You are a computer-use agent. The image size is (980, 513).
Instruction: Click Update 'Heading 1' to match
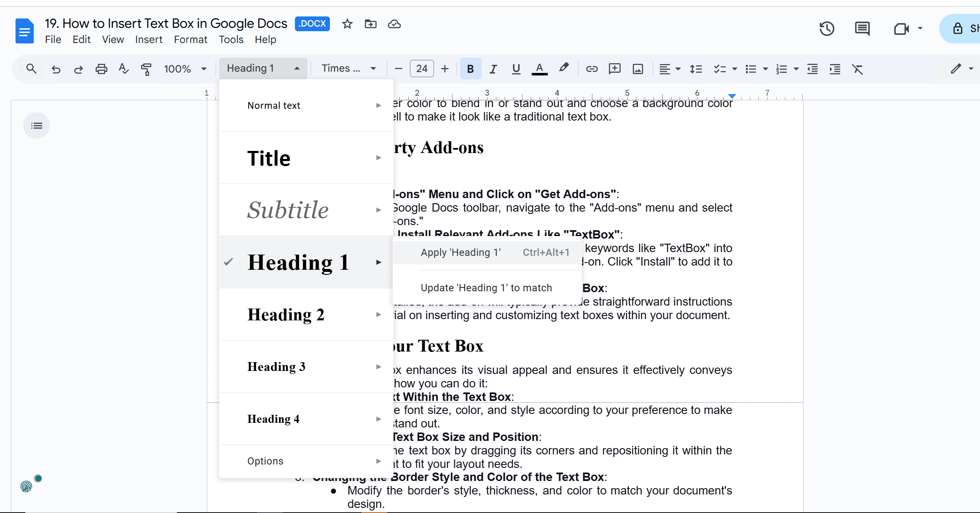coord(487,288)
